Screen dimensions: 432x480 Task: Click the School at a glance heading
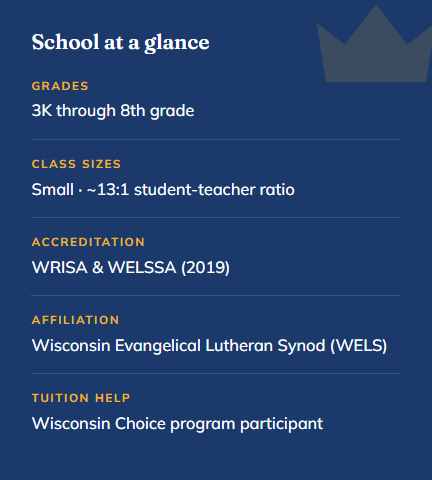click(120, 43)
